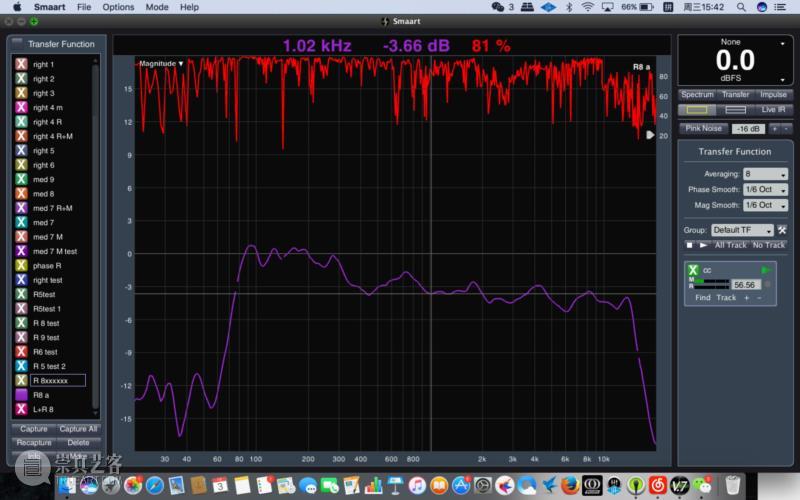
Task: Decrease generator level with the minus button
Action: pyautogui.click(x=786, y=129)
